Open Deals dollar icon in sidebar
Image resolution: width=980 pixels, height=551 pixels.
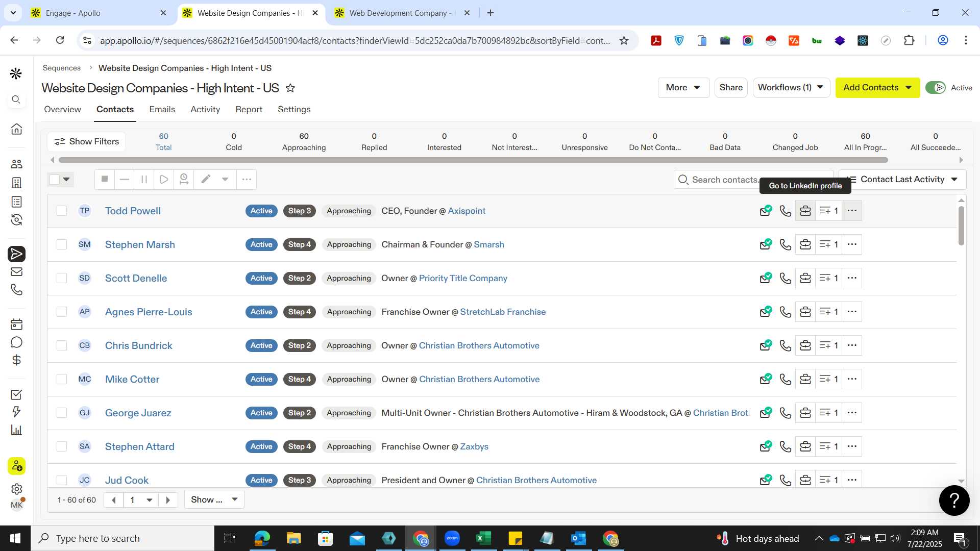pos(16,360)
